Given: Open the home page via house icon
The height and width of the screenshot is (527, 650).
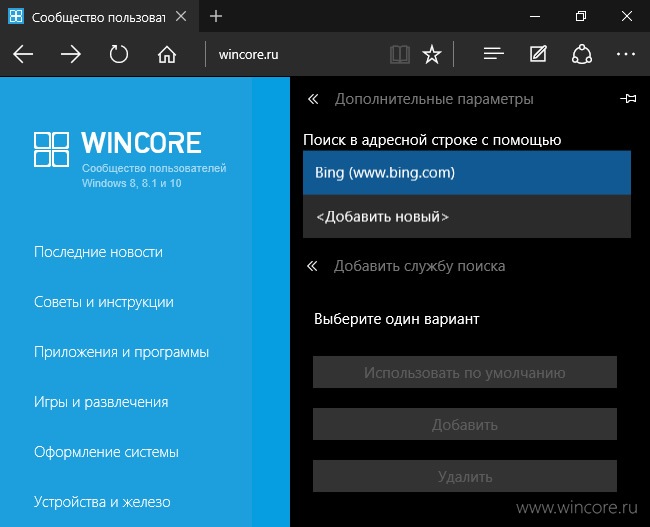Looking at the screenshot, I should [x=167, y=54].
